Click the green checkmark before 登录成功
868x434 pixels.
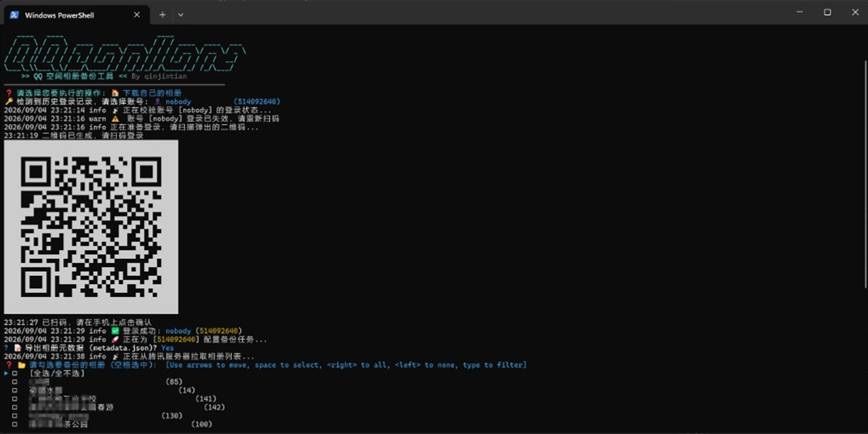(115, 331)
